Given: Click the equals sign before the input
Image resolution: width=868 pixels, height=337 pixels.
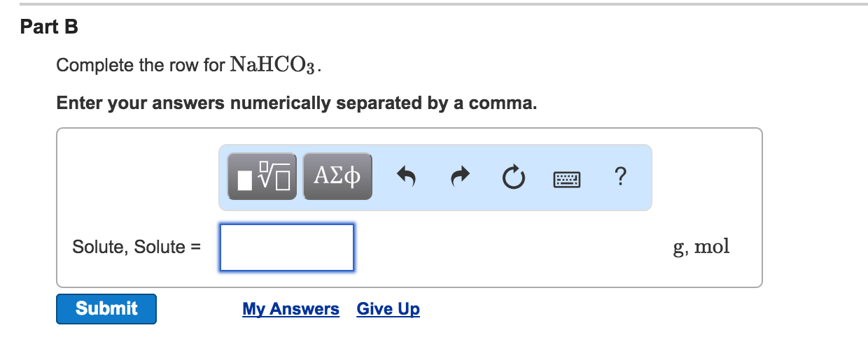Looking at the screenshot, I should click(195, 247).
